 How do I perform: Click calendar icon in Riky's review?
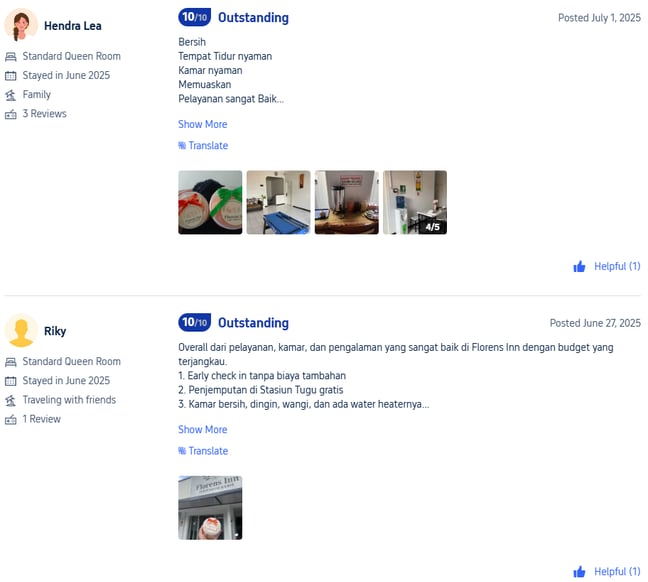click(x=11, y=381)
